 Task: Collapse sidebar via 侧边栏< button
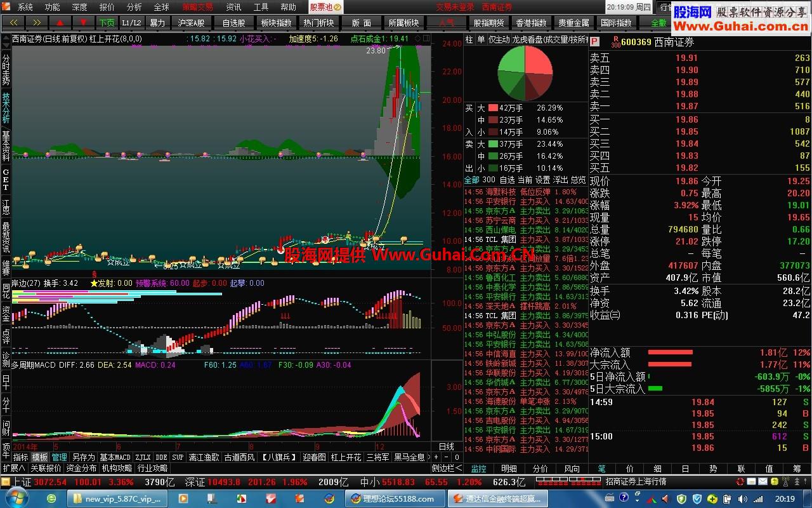tap(447, 468)
